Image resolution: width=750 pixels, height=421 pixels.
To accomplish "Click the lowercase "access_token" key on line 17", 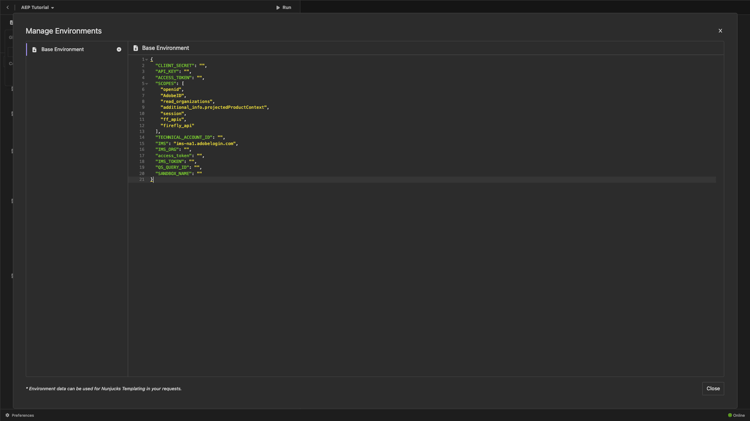I will click(x=173, y=155).
